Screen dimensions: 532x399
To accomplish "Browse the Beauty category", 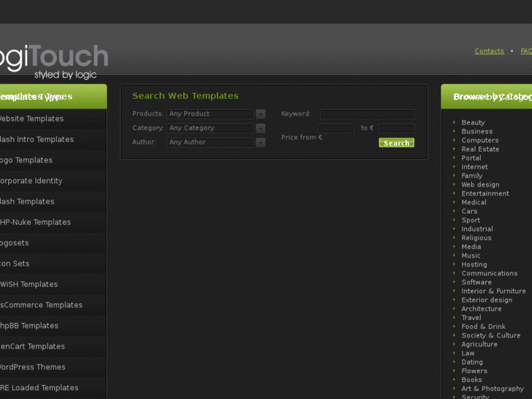I will pos(473,122).
